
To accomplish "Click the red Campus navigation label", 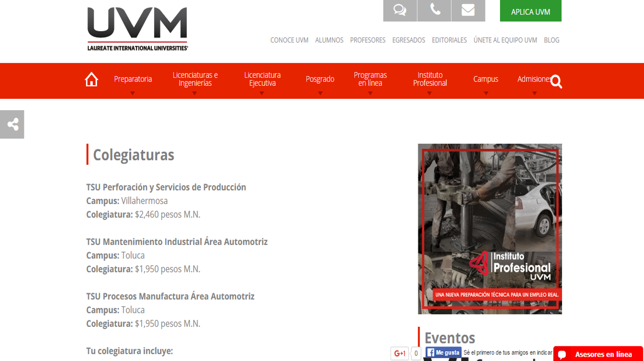I will point(485,79).
